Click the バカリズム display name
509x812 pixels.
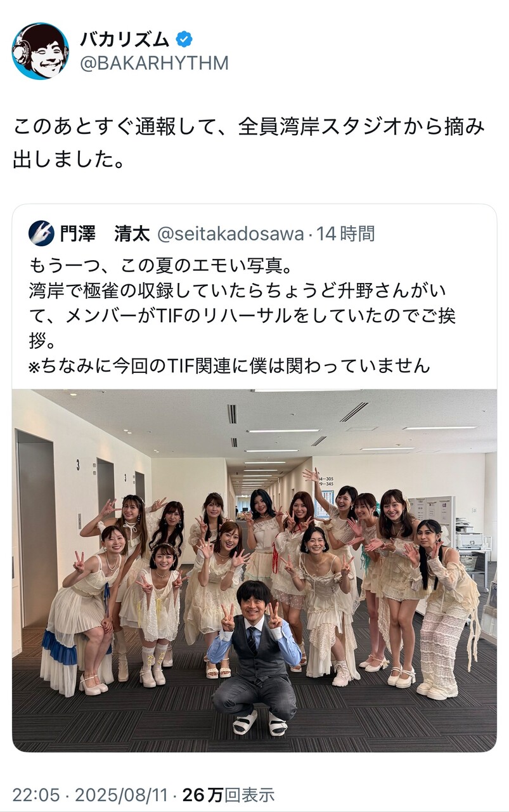(x=125, y=40)
